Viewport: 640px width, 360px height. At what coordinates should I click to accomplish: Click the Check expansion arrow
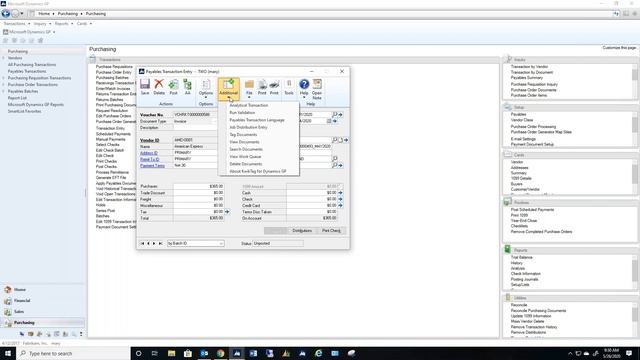(x=340, y=199)
